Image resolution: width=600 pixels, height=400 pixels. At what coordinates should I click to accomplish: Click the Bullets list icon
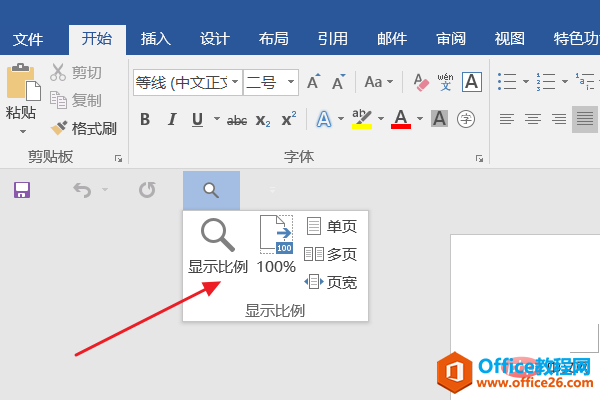point(507,82)
